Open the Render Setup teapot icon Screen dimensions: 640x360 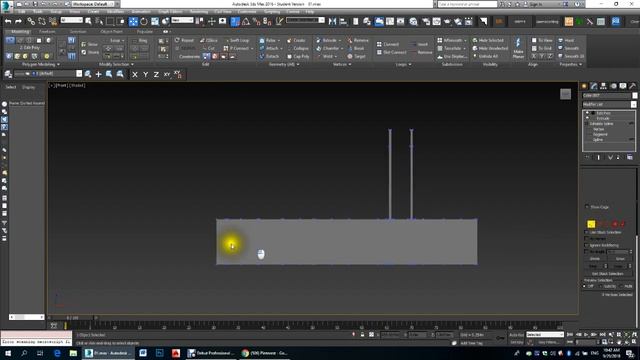point(426,21)
